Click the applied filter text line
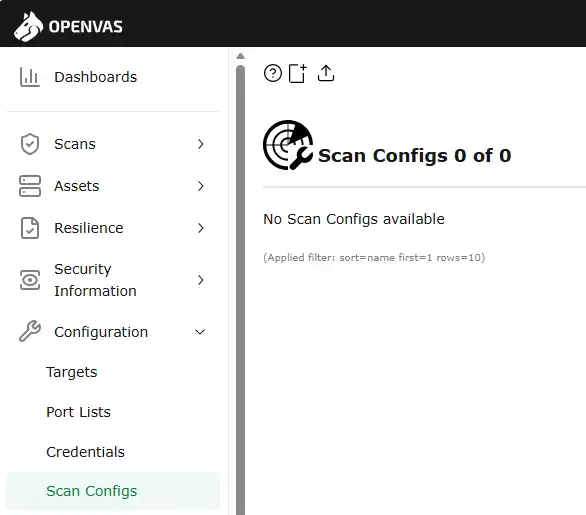The height and width of the screenshot is (515, 586). [x=374, y=258]
